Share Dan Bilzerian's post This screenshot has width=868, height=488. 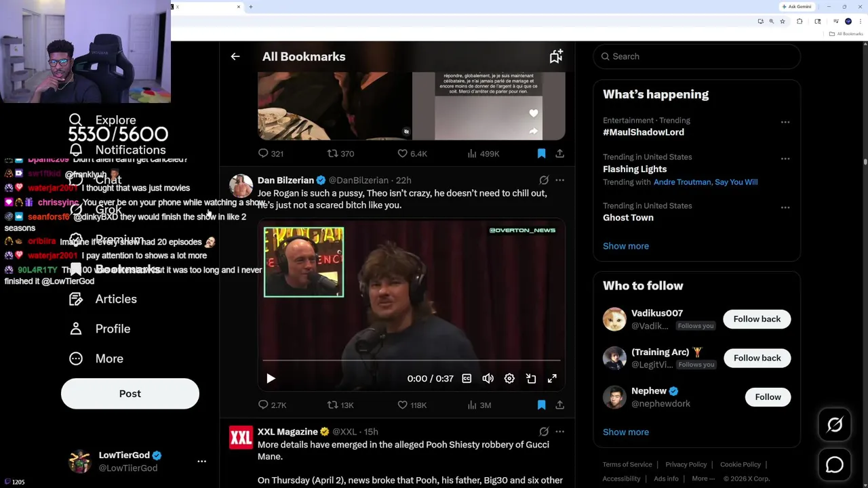[x=559, y=405]
